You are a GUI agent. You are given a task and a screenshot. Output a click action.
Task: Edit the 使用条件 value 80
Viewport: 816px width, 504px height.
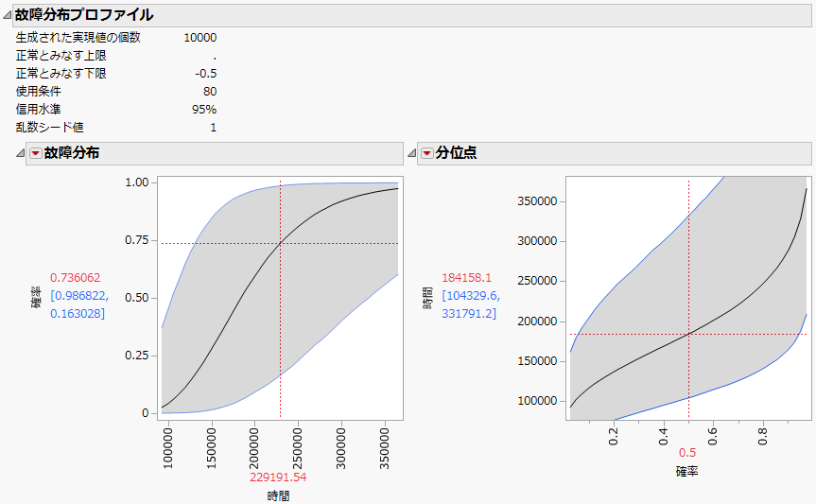tap(210, 92)
